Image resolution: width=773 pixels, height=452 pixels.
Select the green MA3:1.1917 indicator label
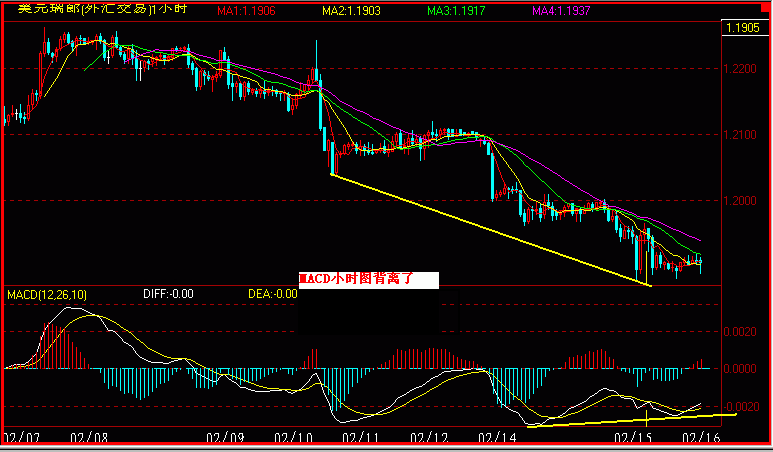click(x=459, y=12)
